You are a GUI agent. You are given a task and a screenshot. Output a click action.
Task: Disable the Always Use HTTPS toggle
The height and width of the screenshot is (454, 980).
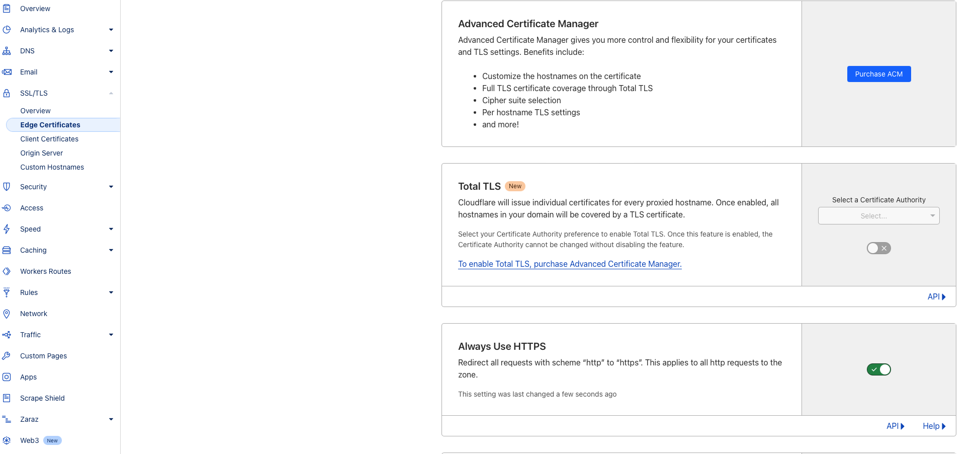(x=878, y=369)
